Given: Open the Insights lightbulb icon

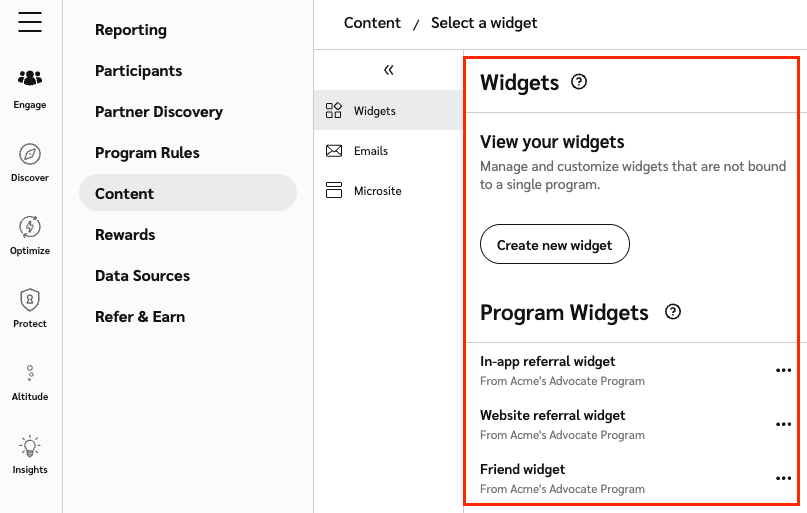Looking at the screenshot, I should coord(30,446).
